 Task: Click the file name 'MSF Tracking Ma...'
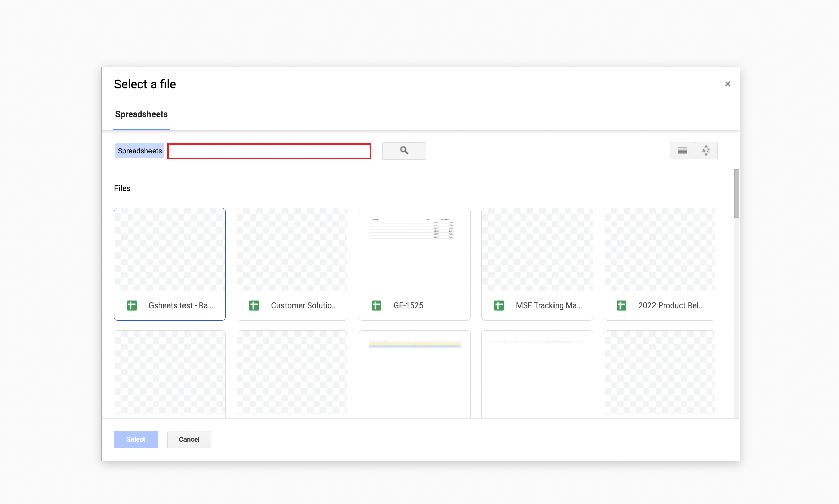point(549,305)
